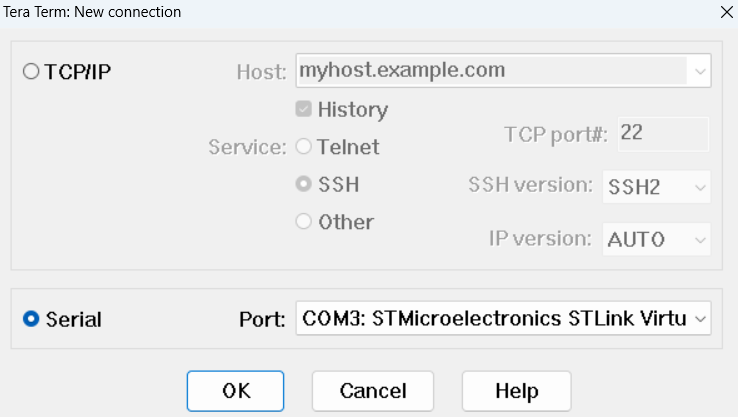Choose the Telnet service option
738x417 pixels.
(x=304, y=147)
